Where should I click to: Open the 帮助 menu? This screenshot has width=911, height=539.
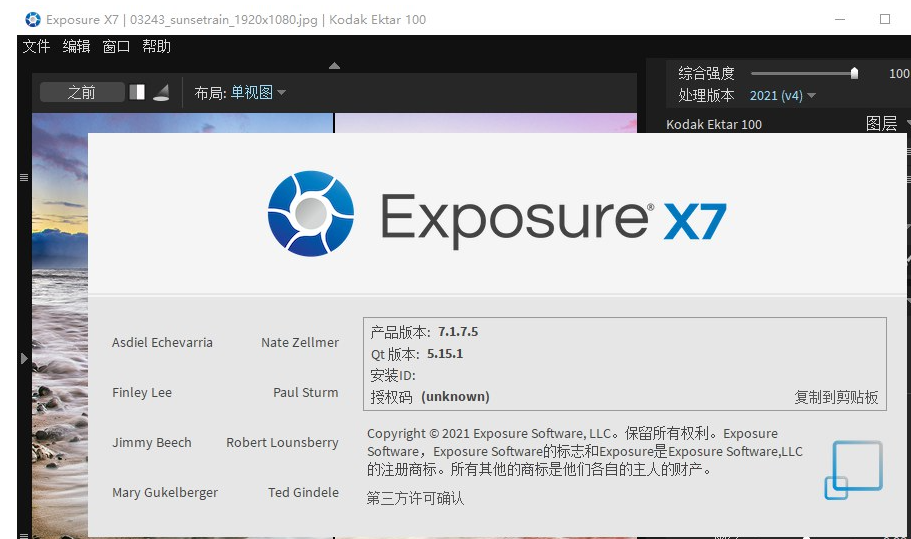point(156,46)
